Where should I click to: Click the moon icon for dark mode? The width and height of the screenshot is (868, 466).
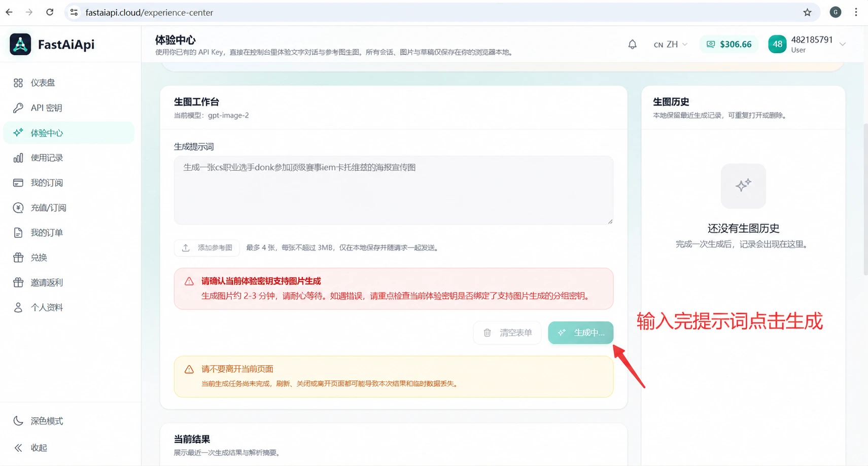pos(18,421)
